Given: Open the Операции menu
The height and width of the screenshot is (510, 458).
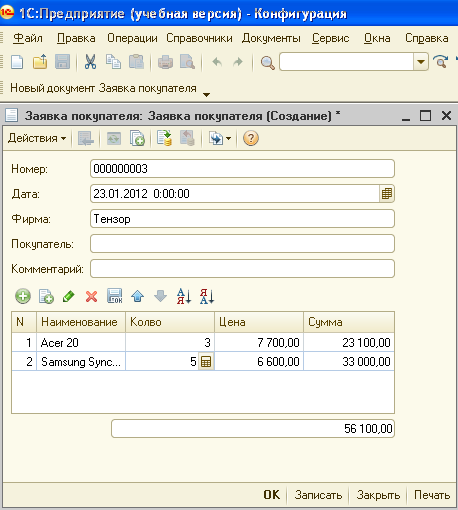Looking at the screenshot, I should (x=132, y=38).
